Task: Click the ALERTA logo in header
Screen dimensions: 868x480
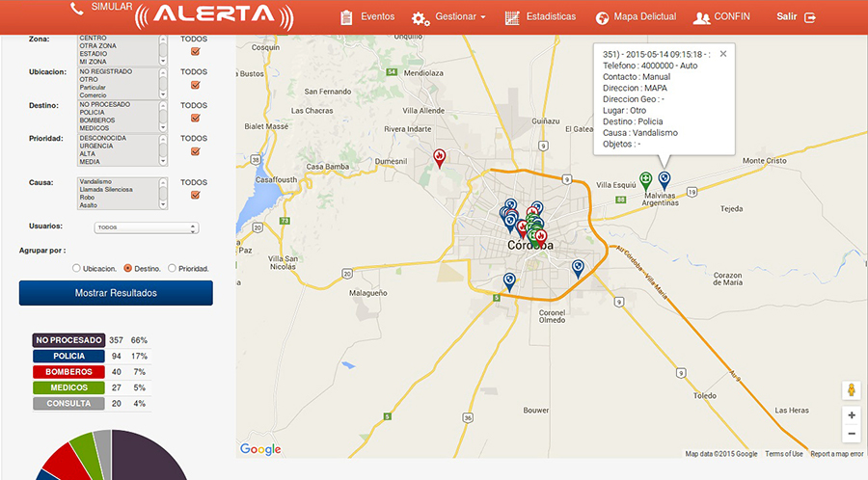Action: pos(214,16)
